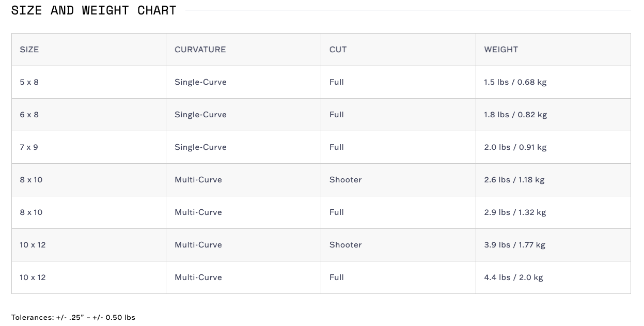Screen dimensions: 644x326
Task: Click the CURVATURE column header
Action: pos(200,50)
